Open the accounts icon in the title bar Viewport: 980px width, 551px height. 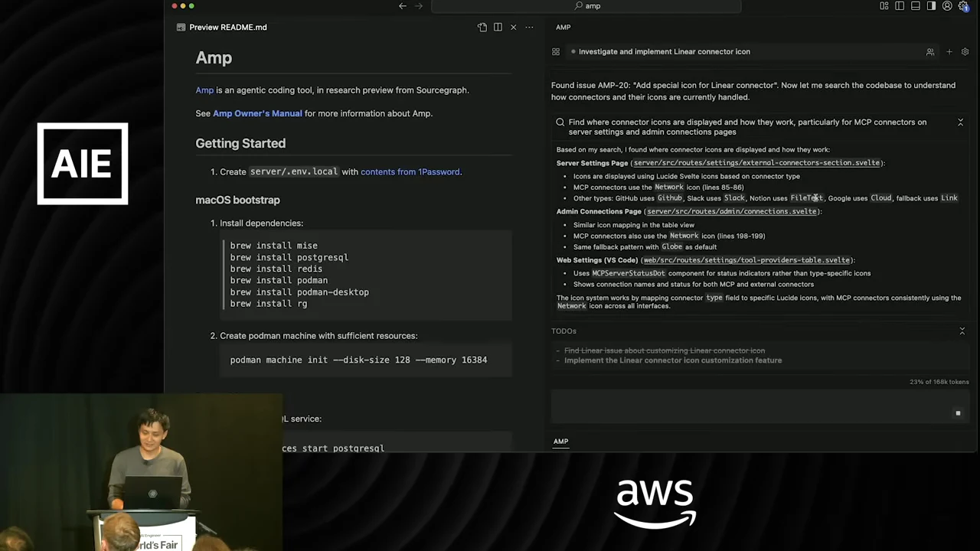point(947,6)
